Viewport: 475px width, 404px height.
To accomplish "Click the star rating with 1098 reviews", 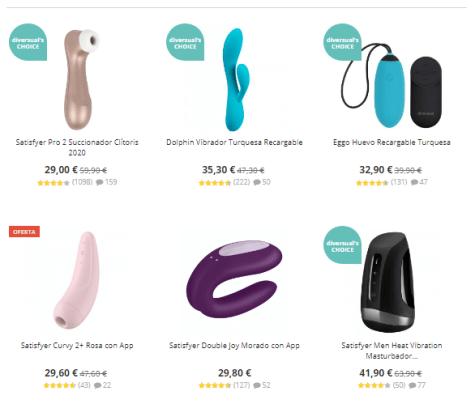I will tap(53, 183).
